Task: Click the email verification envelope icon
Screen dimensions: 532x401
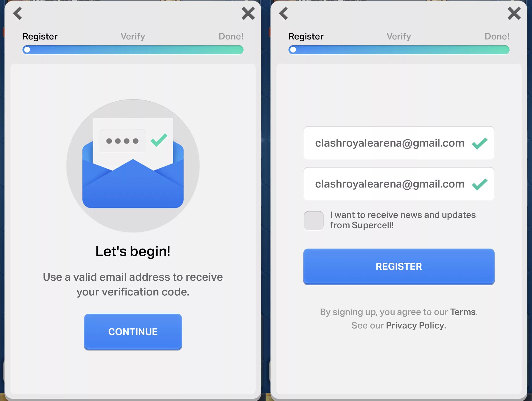Action: click(133, 164)
